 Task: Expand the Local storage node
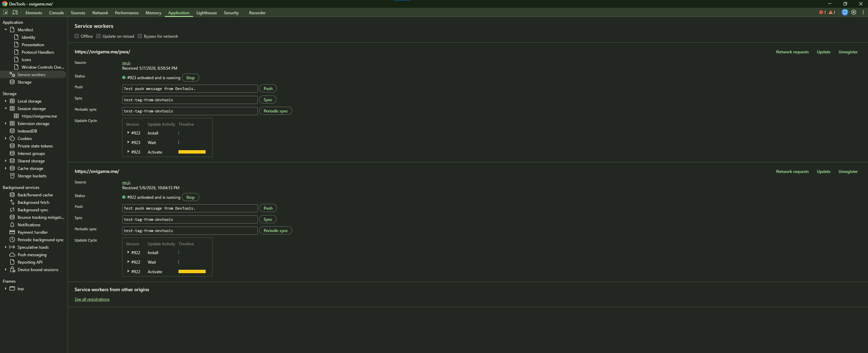[6, 101]
